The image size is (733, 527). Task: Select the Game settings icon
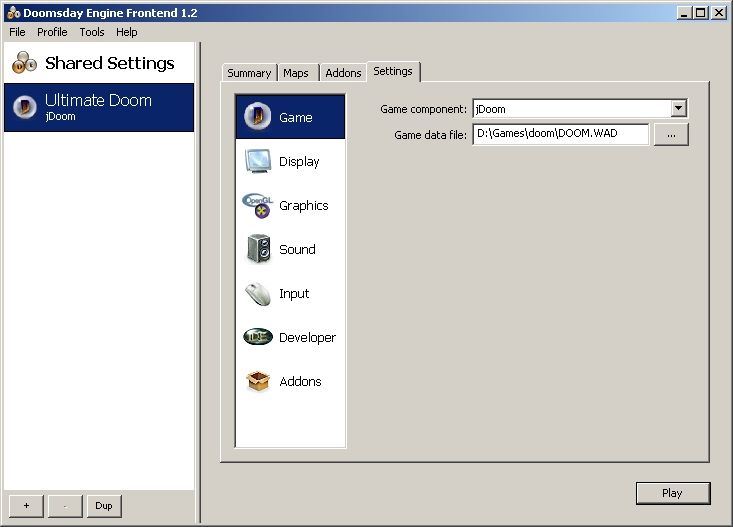pyautogui.click(x=258, y=117)
